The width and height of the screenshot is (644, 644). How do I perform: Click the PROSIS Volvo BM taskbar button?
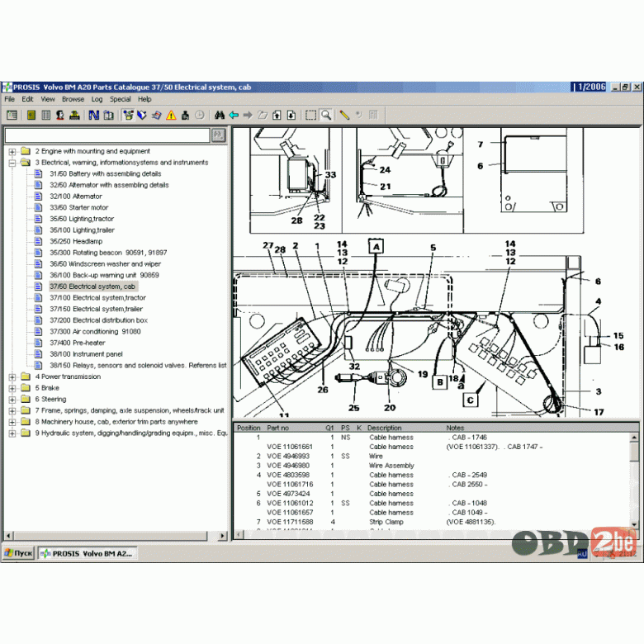(x=87, y=553)
